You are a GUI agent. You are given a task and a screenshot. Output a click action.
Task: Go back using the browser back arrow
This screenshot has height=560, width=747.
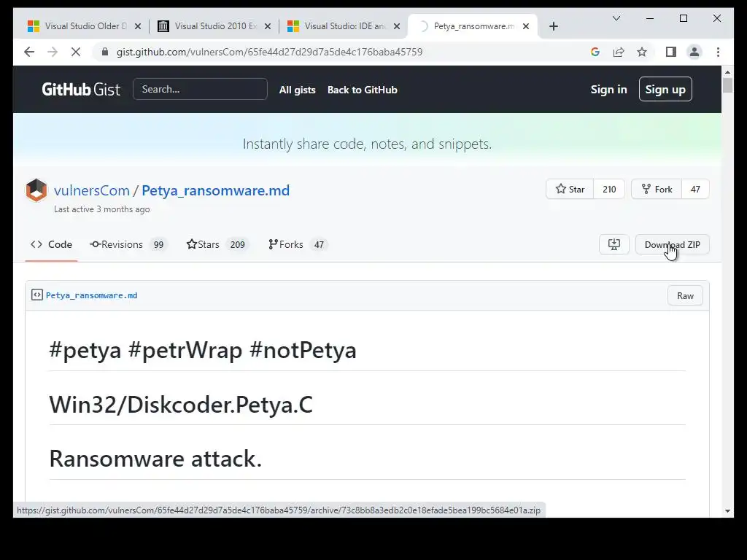(29, 52)
